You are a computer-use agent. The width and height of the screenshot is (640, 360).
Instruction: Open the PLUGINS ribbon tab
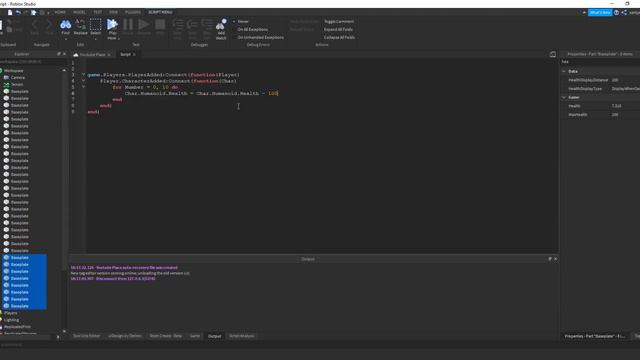pos(133,12)
